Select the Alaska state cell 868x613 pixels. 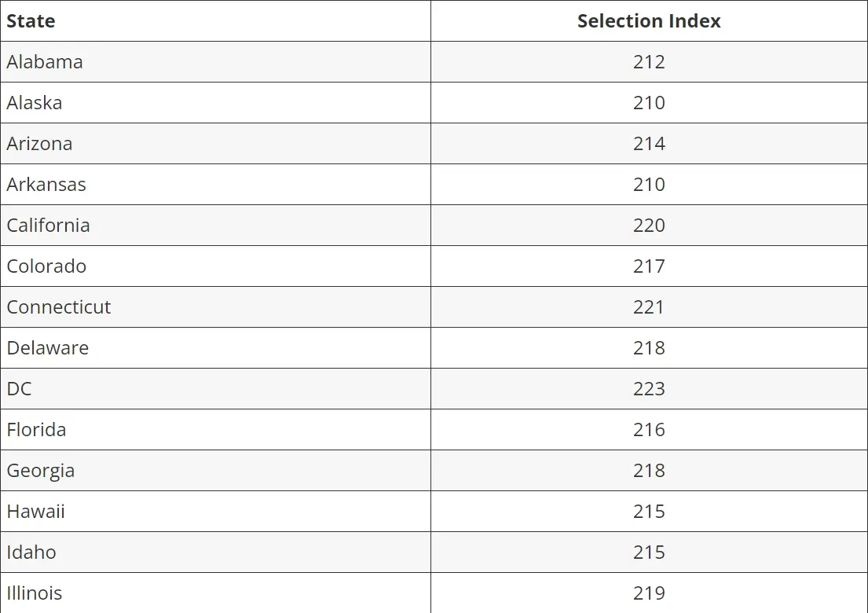[x=35, y=103]
